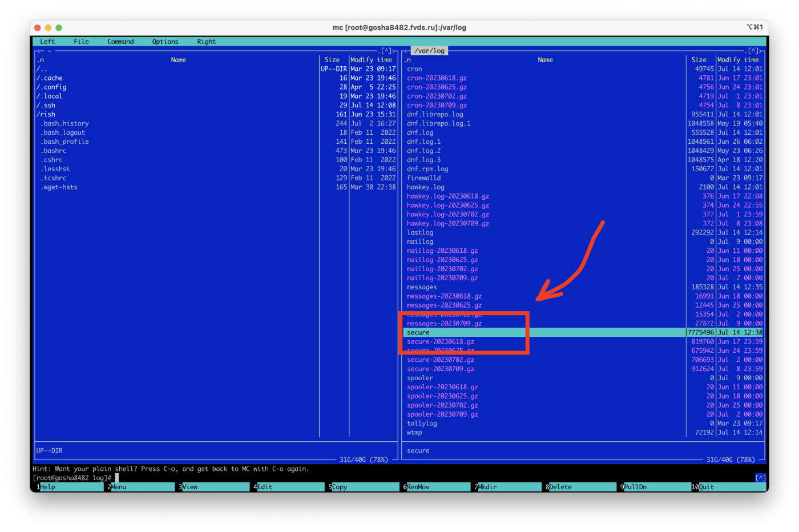This screenshot has height=532, width=799.
Task: Click the bottom-right [^] command history indicator
Action: click(x=760, y=478)
